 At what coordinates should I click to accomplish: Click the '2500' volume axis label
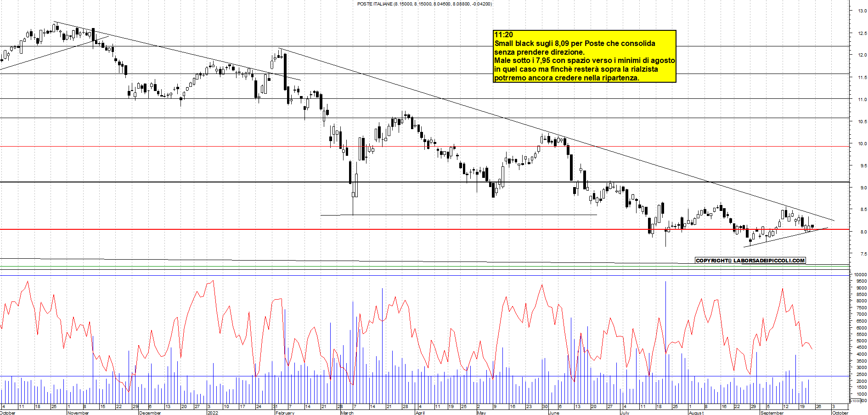click(862, 375)
